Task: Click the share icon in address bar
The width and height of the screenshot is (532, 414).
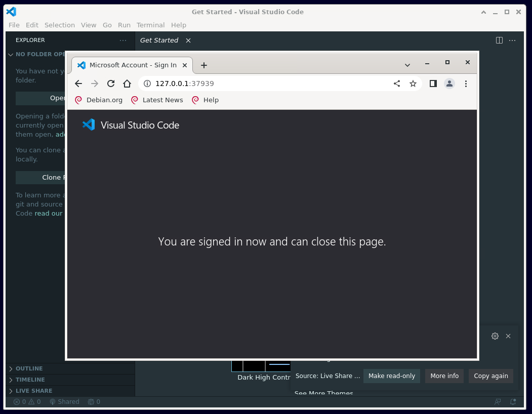Action: pos(397,84)
